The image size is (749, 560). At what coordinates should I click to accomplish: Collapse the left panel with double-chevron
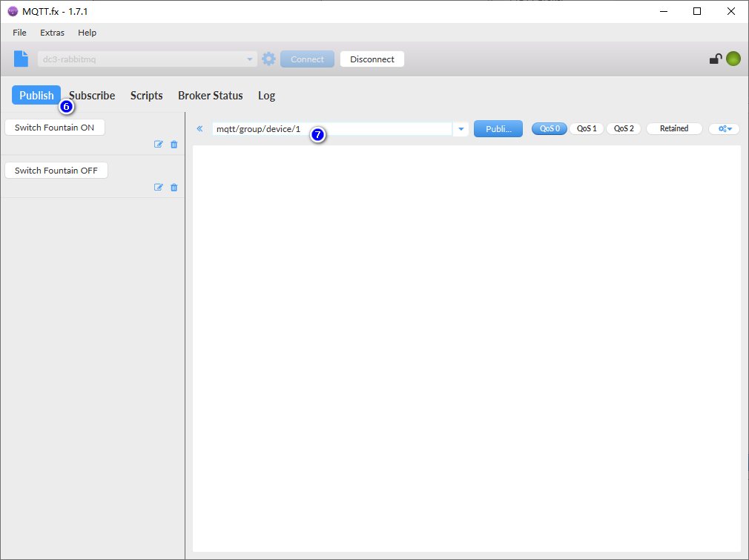(199, 129)
